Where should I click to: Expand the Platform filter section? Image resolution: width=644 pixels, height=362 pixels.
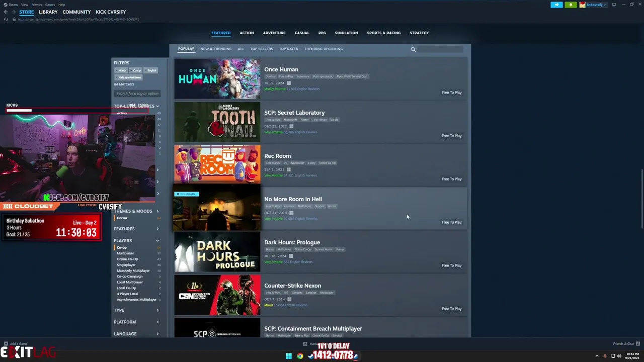click(x=136, y=322)
